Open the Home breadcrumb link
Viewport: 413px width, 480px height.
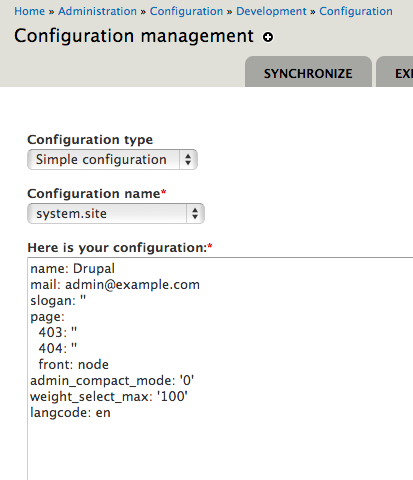(x=29, y=11)
